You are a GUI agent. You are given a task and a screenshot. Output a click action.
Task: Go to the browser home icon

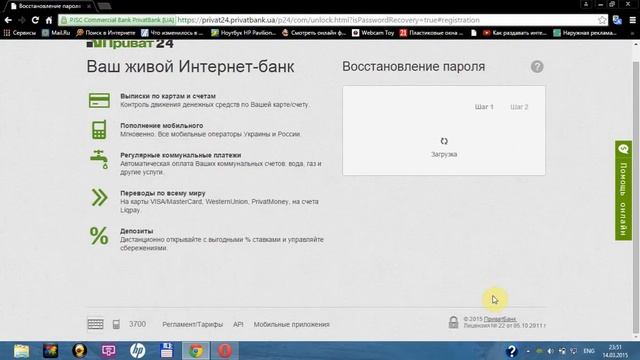49,20
